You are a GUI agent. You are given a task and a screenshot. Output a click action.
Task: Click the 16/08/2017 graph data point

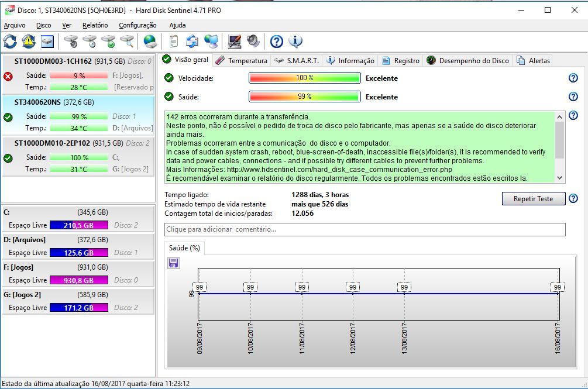pos(558,294)
